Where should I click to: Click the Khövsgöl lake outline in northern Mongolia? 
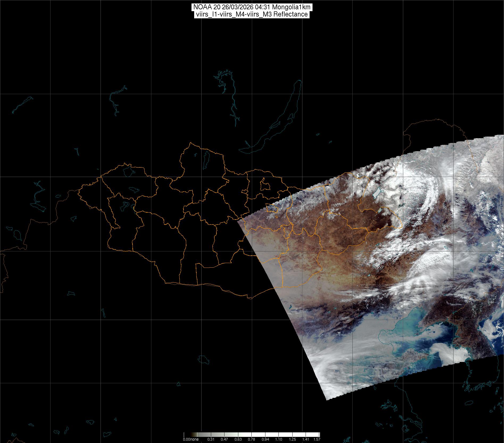pos(206,158)
